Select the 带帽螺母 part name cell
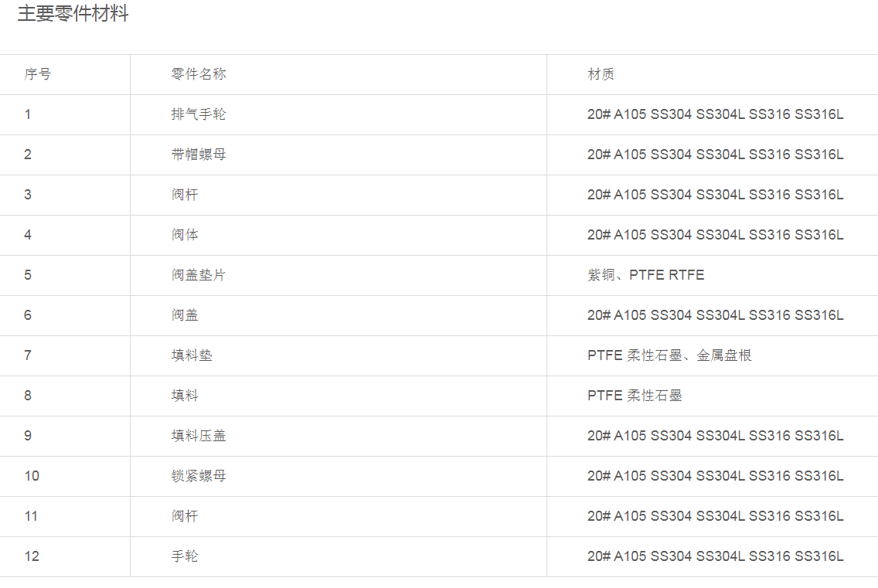The width and height of the screenshot is (878, 588). point(199,155)
